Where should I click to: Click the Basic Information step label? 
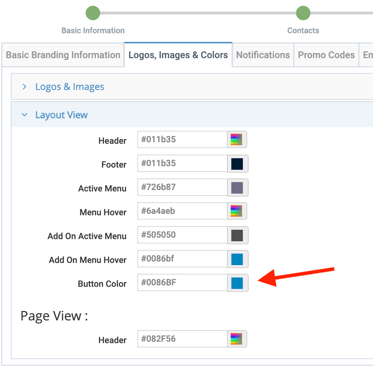[x=93, y=30]
